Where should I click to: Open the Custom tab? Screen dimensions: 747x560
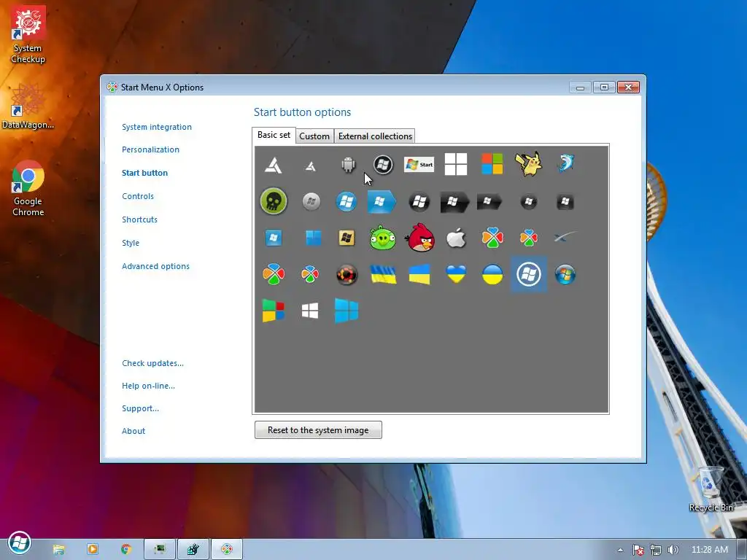(314, 136)
